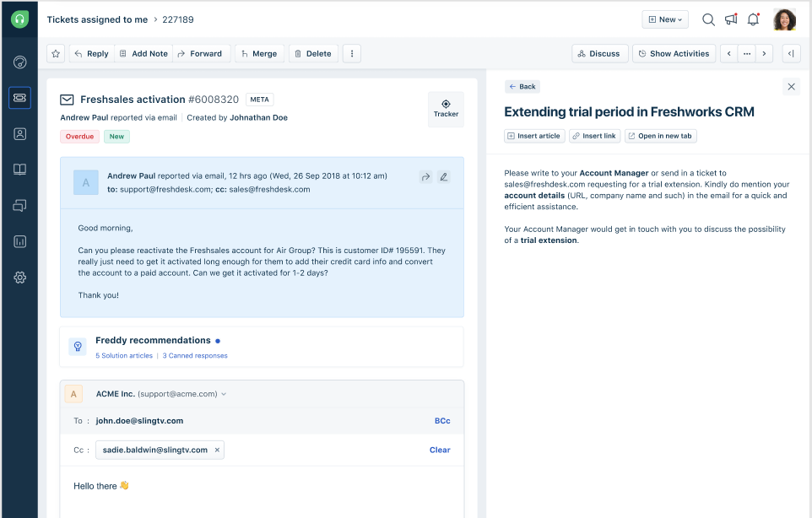Open the Reports chart icon in the sidebar
Viewport: 812px width, 518px height.
[19, 241]
